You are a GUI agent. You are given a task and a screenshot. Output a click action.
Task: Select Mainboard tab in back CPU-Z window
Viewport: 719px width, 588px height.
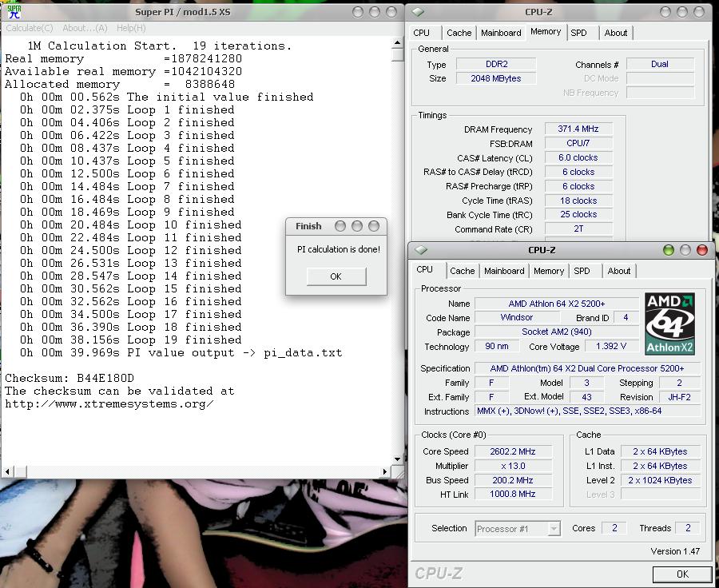[501, 33]
